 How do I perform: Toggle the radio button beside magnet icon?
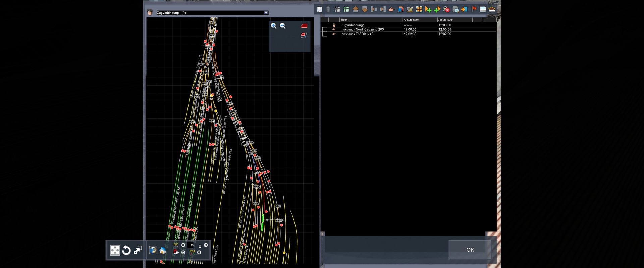click(183, 252)
